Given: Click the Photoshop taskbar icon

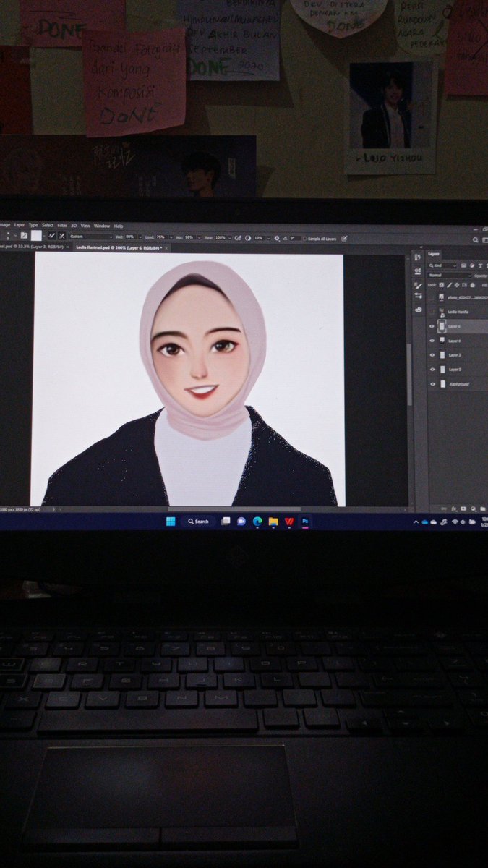Looking at the screenshot, I should [306, 521].
